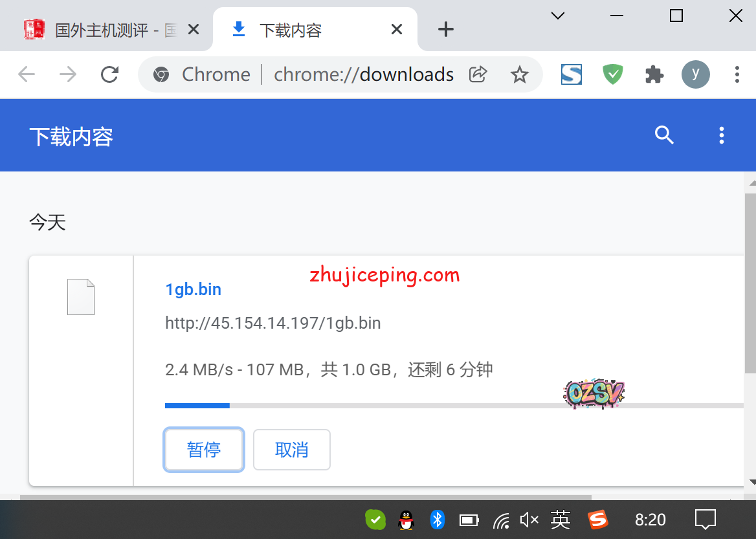Toggle the muted volume icon in taskbar
756x539 pixels.
point(529,520)
